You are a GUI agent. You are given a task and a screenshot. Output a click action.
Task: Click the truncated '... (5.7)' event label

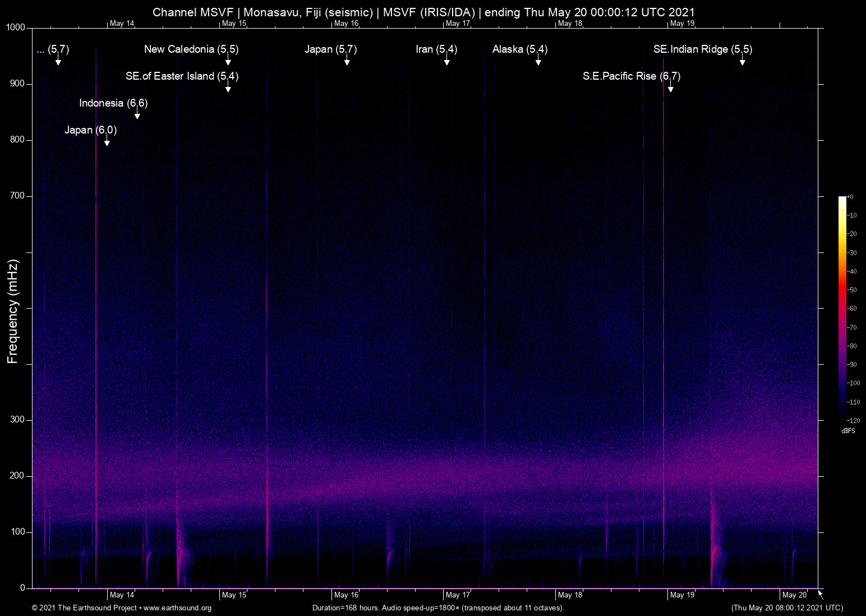[x=53, y=49]
